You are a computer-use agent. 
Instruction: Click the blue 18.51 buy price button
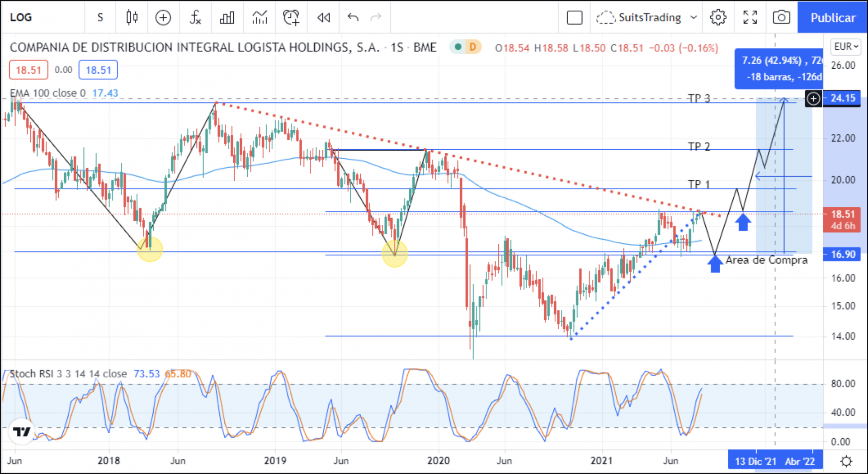point(98,70)
